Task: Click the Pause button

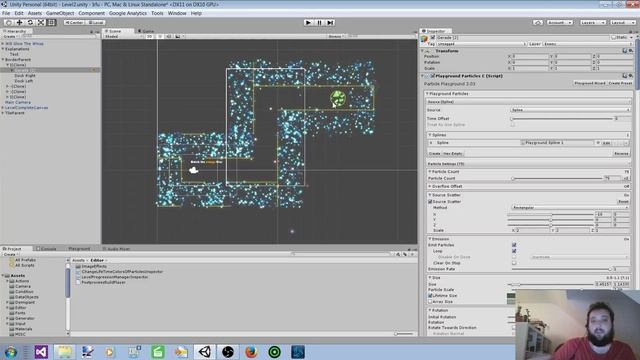Action: [319, 22]
